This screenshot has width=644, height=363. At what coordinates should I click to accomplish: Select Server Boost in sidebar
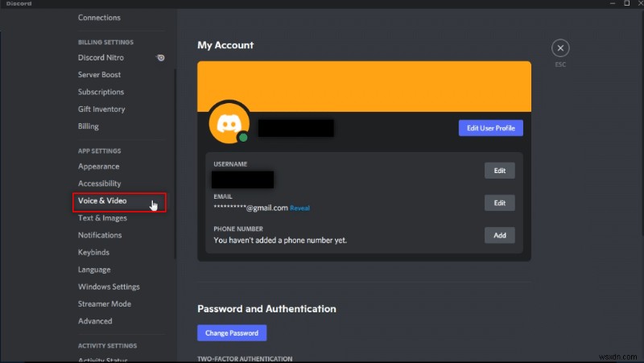pyautogui.click(x=100, y=75)
